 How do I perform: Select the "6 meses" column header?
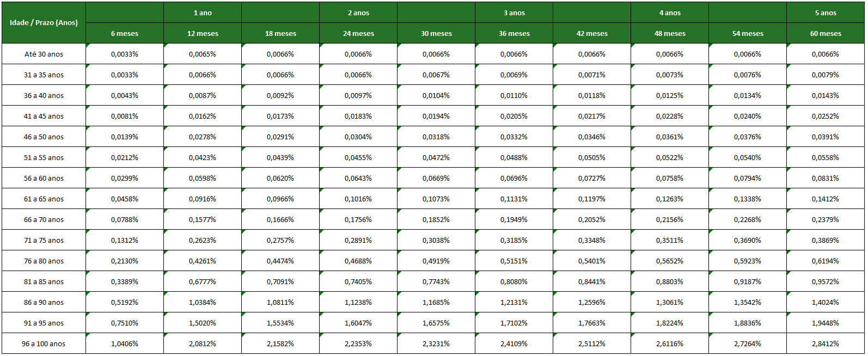point(125,34)
